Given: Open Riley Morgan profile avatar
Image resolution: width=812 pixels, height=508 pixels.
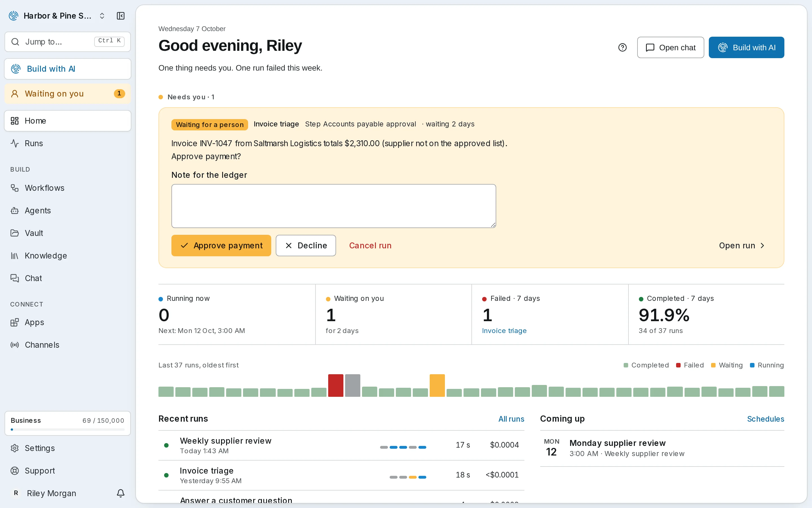Looking at the screenshot, I should [x=16, y=493].
